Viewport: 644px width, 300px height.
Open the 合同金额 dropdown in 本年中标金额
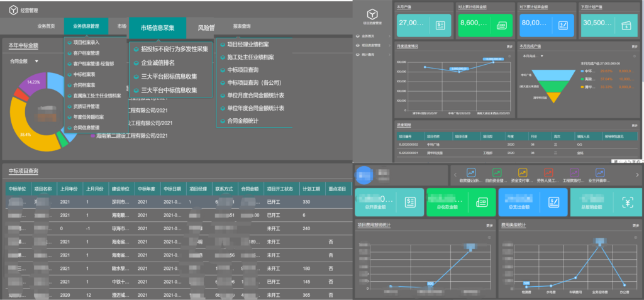coord(24,62)
